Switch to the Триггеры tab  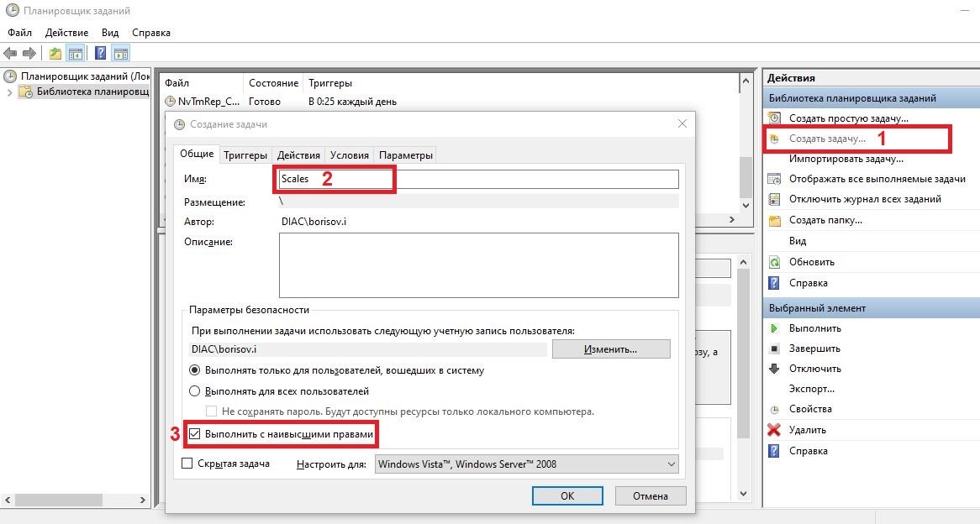245,155
